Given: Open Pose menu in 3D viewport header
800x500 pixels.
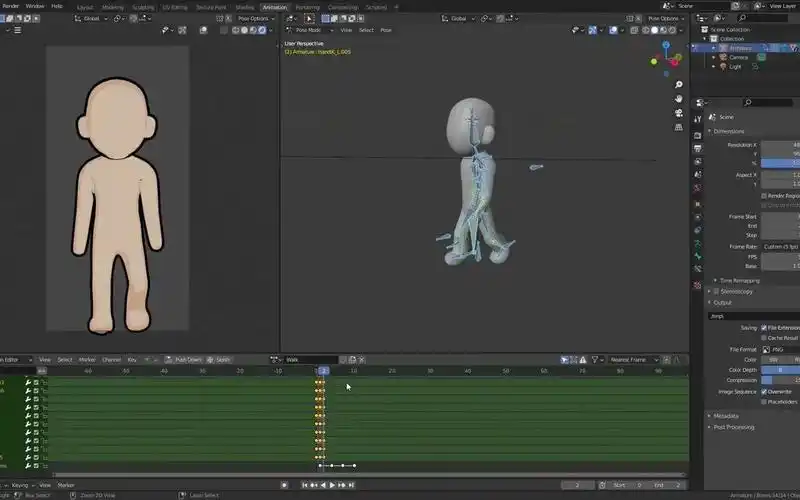Looking at the screenshot, I should click(386, 30).
